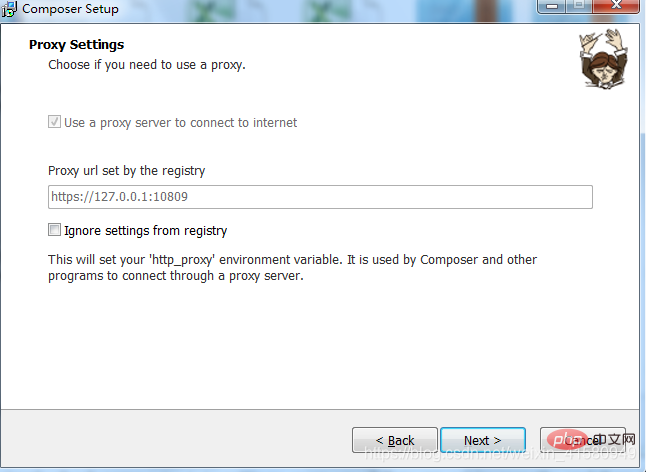This screenshot has height=472, width=646.
Task: Go back with the Back button
Action: 395,440
